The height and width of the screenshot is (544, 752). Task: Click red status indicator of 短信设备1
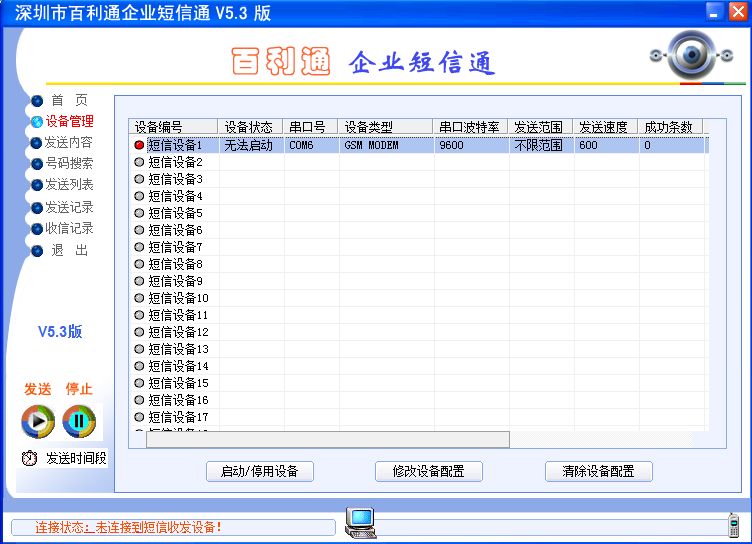(139, 145)
